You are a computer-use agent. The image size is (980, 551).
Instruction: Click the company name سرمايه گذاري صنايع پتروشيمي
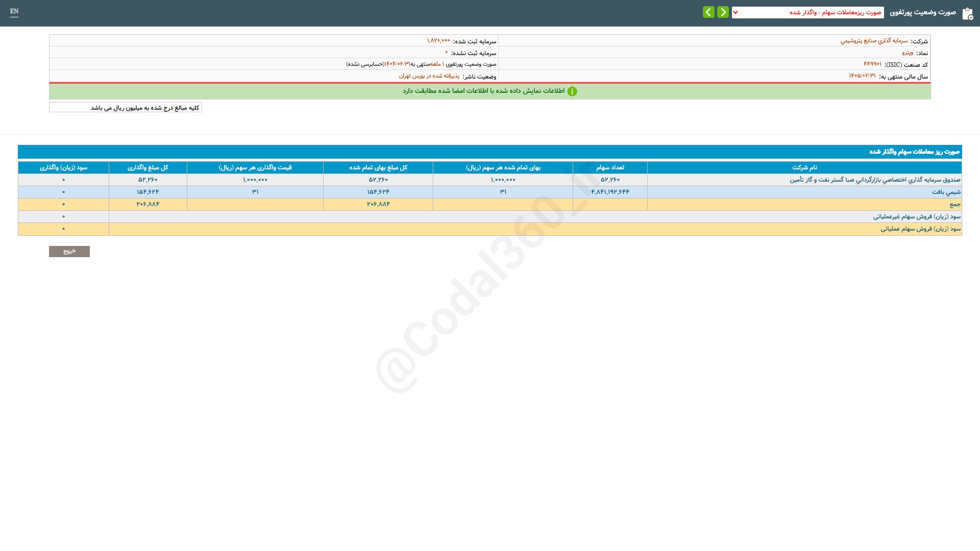(x=874, y=41)
